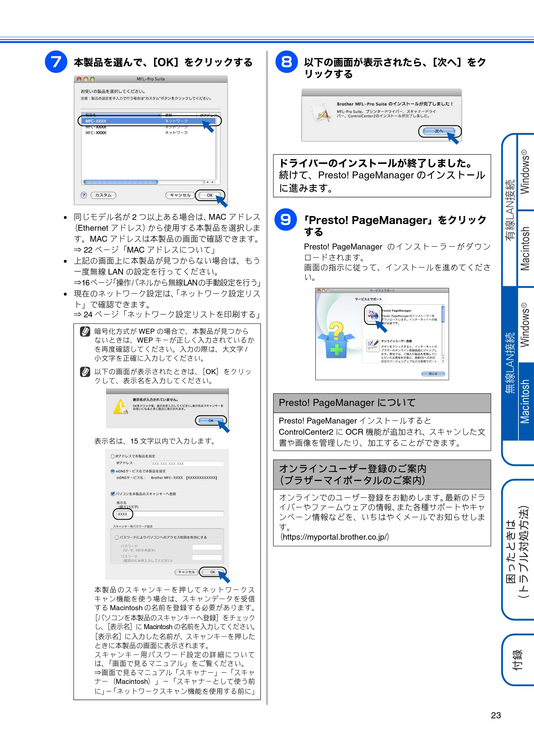
Task: Click the help question-mark button in MFL-Pro Suite dialog
Action: pos(84,195)
